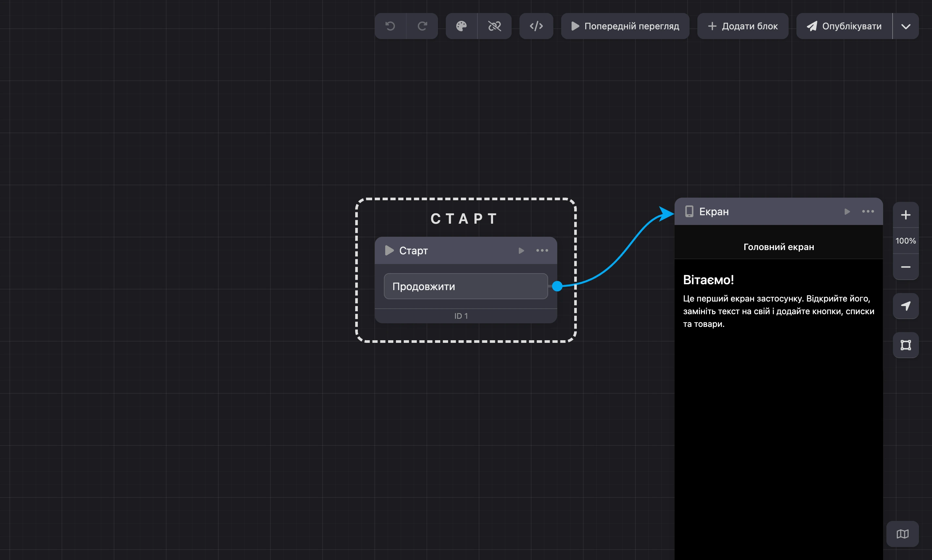The width and height of the screenshot is (932, 560).
Task: Toggle the broken link connections icon
Action: pyautogui.click(x=495, y=26)
